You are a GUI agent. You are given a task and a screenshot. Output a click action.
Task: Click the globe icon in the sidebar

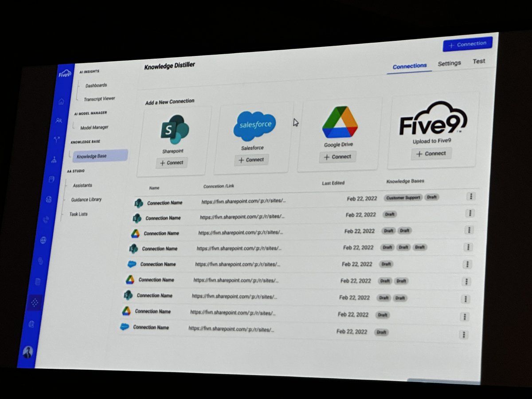[x=43, y=240]
